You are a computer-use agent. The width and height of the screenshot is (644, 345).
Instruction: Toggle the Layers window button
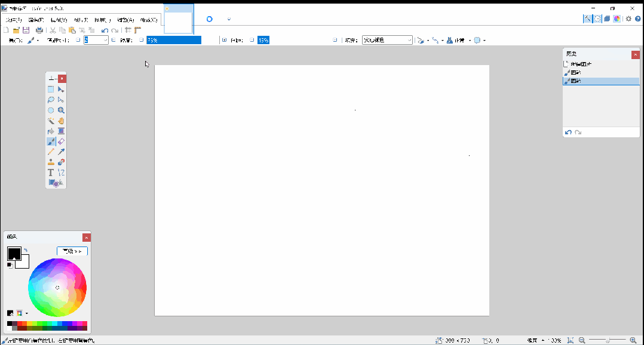[x=607, y=19]
